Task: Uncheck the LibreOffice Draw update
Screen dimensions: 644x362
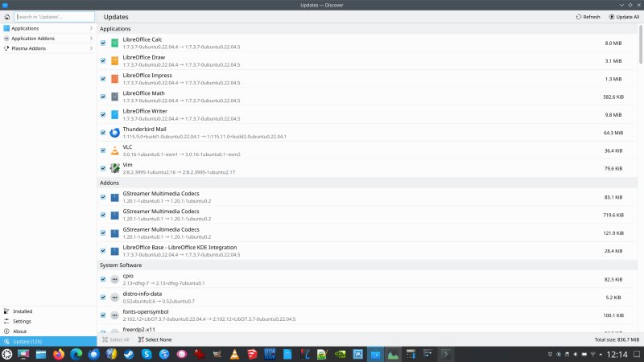Action: click(x=103, y=61)
